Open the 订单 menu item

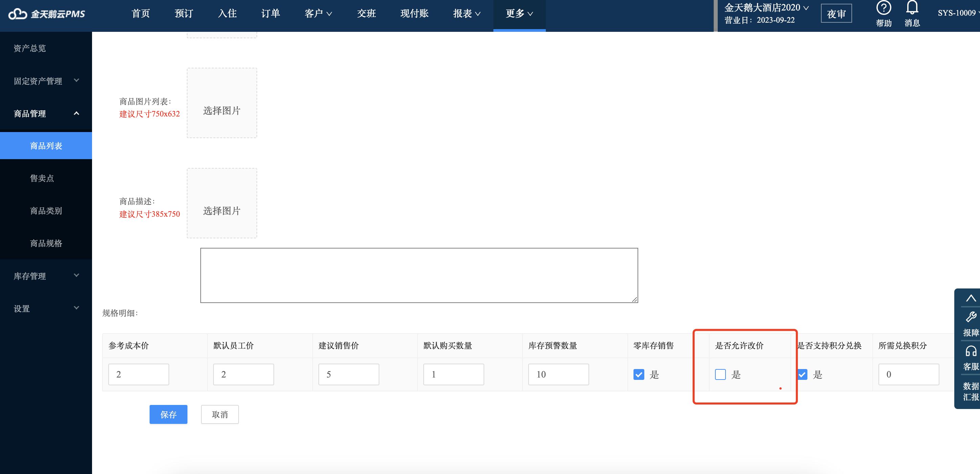tap(270, 14)
